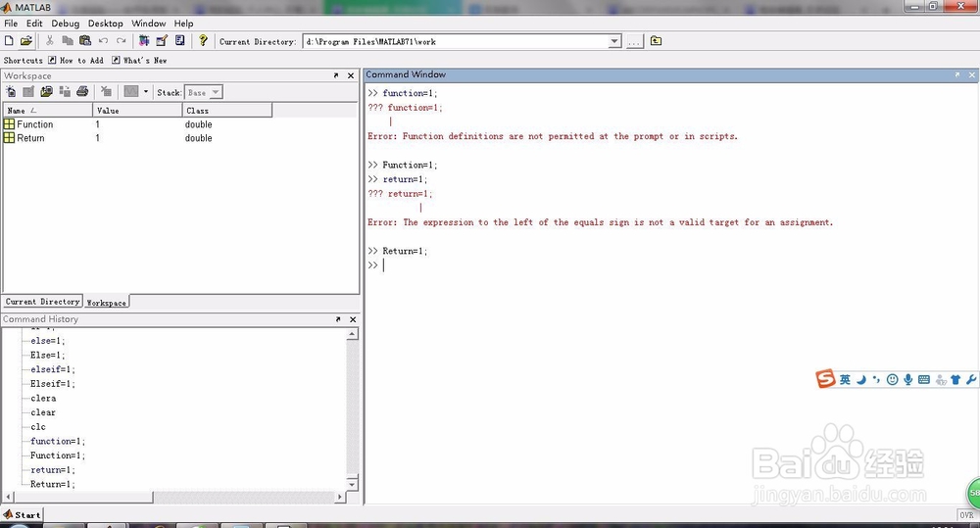980x528 pixels.
Task: Sort workspace by Name column header
Action: click(48, 111)
